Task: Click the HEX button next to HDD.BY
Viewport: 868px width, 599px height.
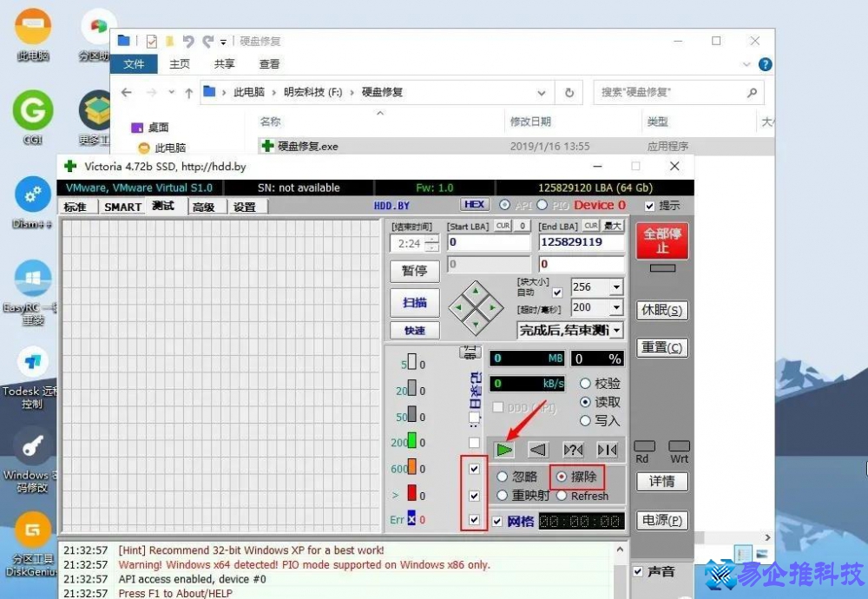Action: [x=474, y=204]
